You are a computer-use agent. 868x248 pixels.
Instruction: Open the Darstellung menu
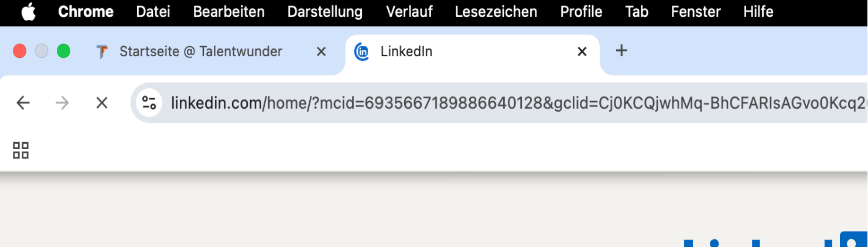tap(325, 12)
